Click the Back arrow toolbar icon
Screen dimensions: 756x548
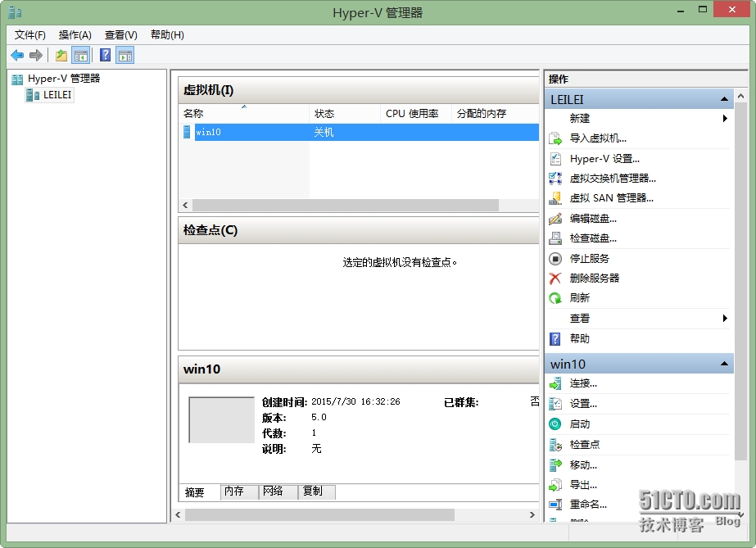[17, 56]
